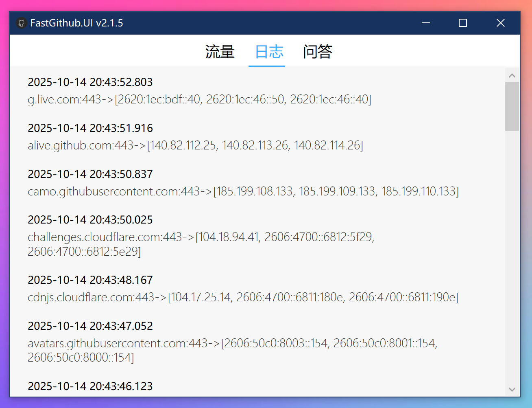532x408 pixels.
Task: Click the scrollbar down arrow
Action: tap(512, 390)
